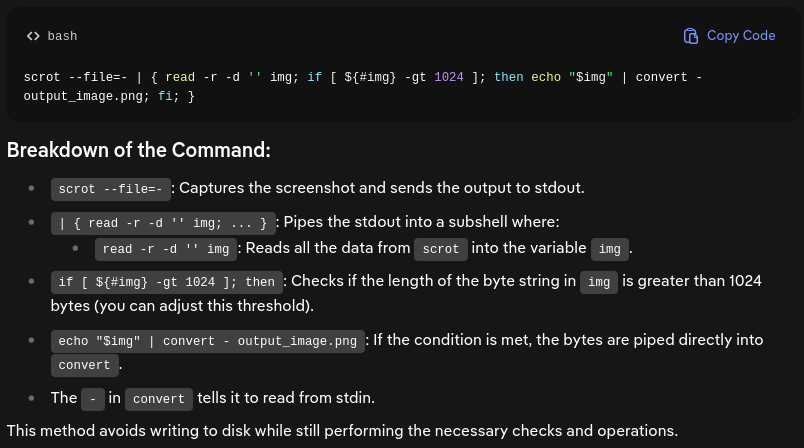Click the Copy Code button

[x=729, y=36]
